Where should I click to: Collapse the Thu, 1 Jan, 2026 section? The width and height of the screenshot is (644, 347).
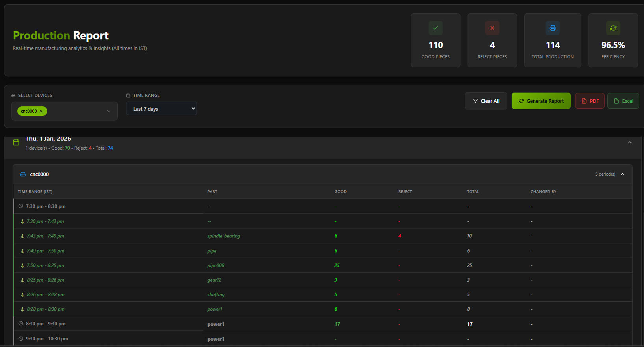tap(629, 142)
